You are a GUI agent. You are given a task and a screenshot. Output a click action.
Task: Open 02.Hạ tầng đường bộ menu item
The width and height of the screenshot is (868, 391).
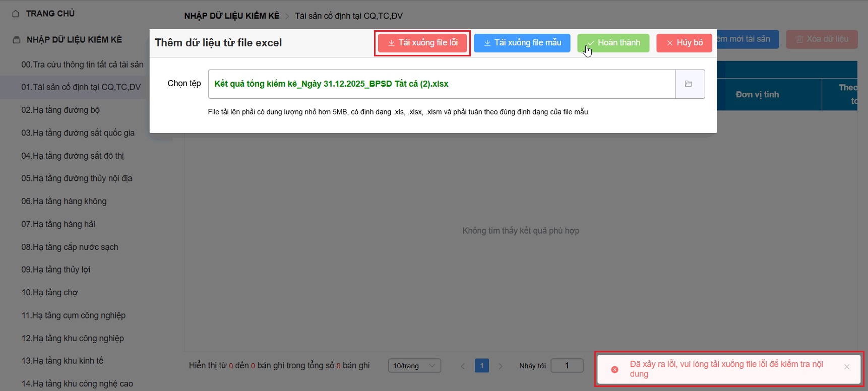(x=60, y=110)
